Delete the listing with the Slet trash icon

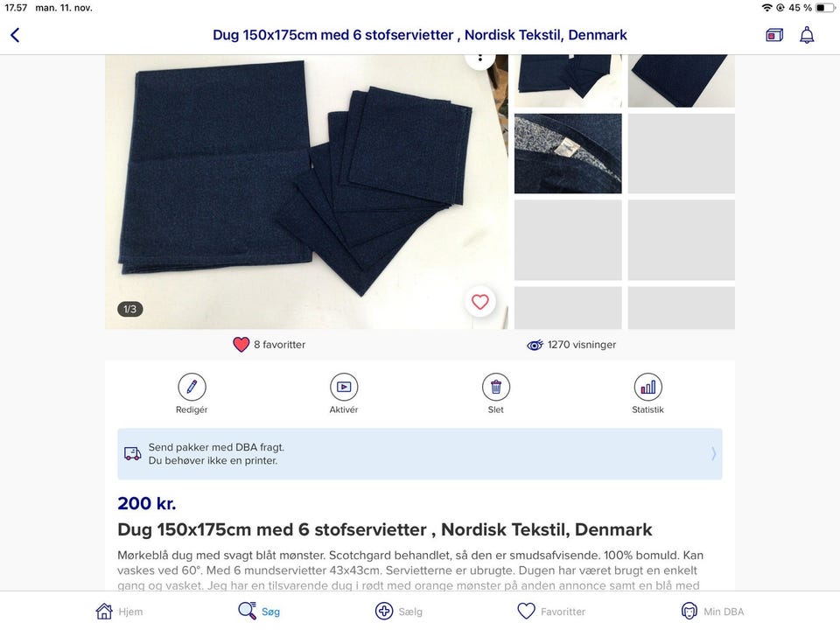click(496, 387)
